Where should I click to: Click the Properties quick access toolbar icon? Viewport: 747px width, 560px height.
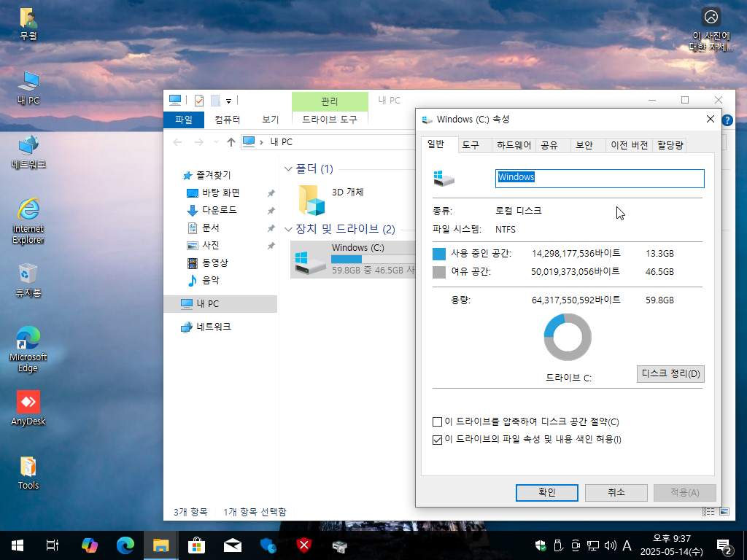199,101
